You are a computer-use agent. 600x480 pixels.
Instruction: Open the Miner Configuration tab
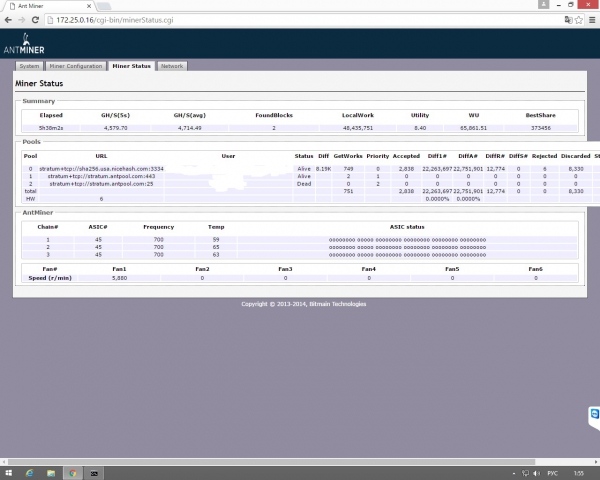coord(76,66)
